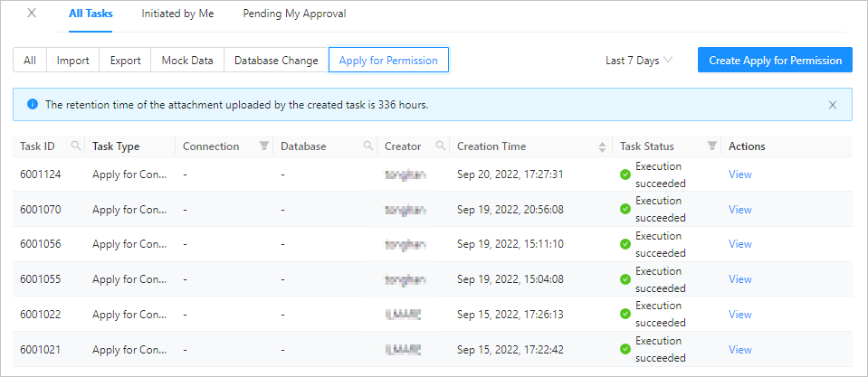Click the Task ID search icon

point(76,146)
